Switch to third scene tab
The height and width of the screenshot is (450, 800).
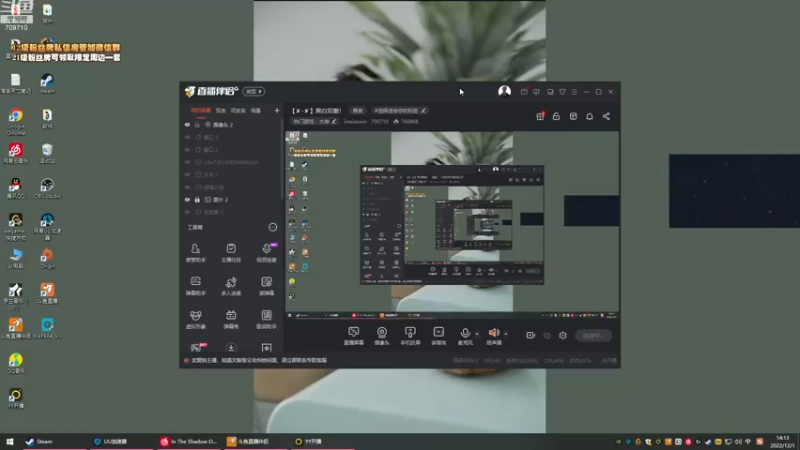[238, 111]
